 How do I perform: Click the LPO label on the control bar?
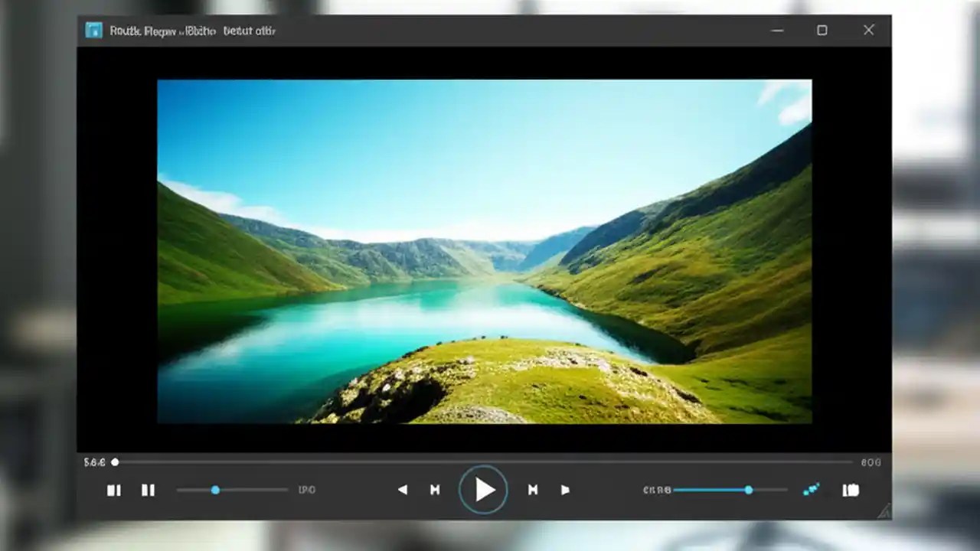click(x=308, y=490)
